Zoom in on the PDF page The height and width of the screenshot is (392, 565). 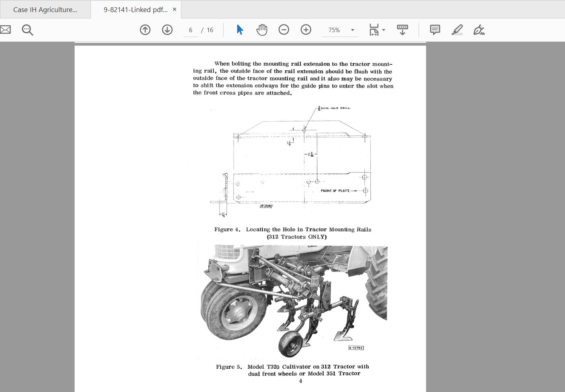pos(306,29)
